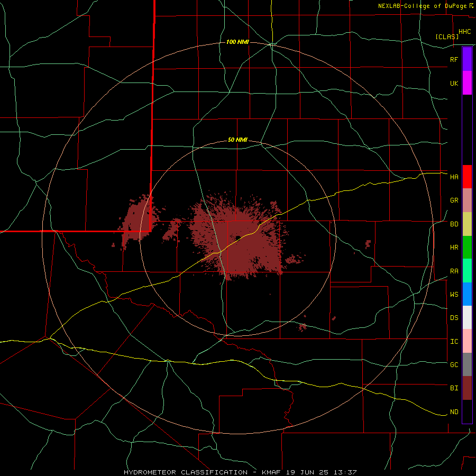The width and height of the screenshot is (476, 476).
Task: Click the "GR" legend label
Action: (x=454, y=200)
